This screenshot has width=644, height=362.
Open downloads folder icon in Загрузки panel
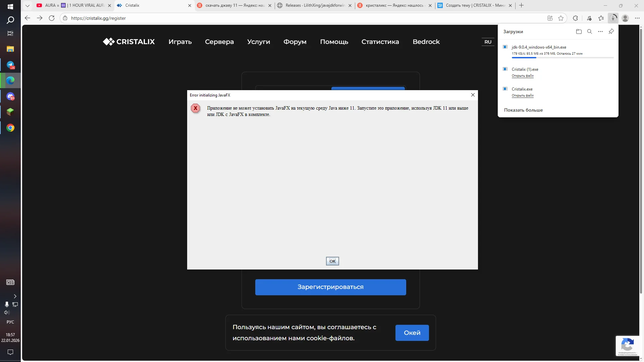point(579,32)
